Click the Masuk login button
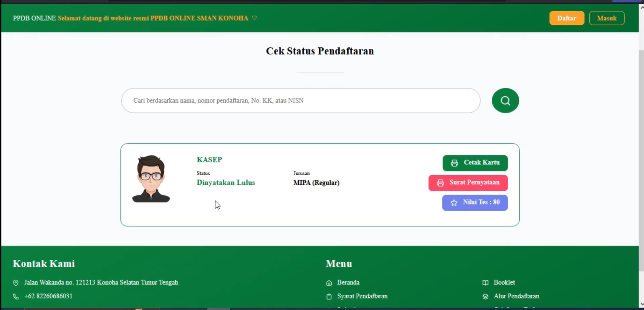This screenshot has width=644, height=310. (607, 18)
